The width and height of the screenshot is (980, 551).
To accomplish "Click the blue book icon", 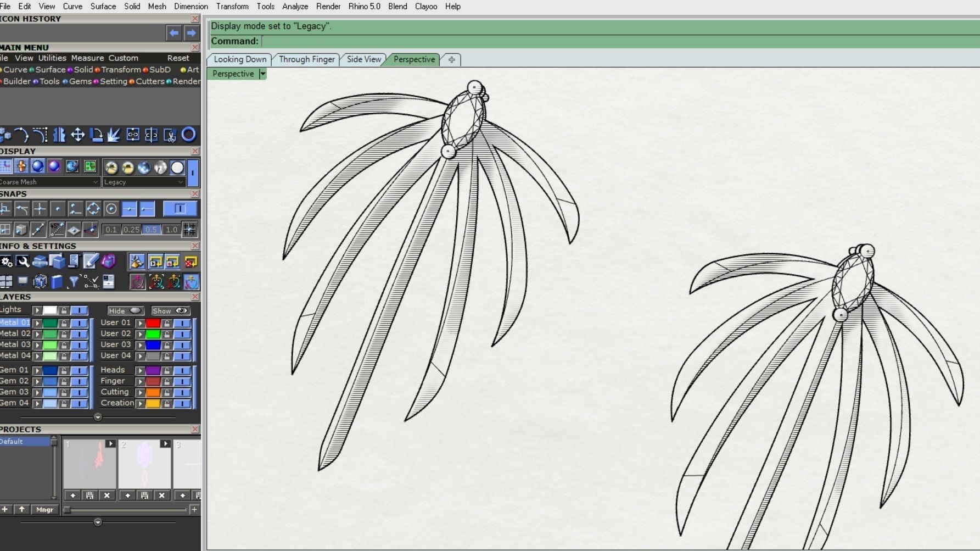I will click(x=57, y=282).
